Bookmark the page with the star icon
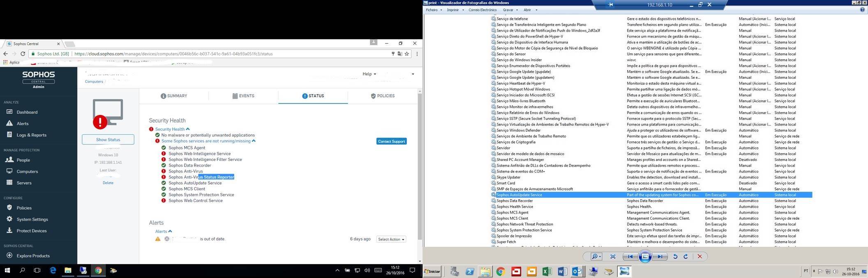 pos(407,54)
